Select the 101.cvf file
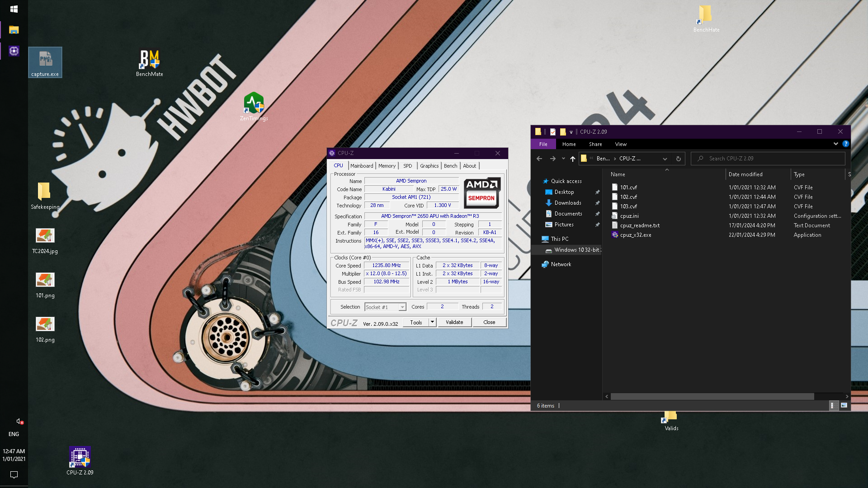This screenshot has width=868, height=488. 628,188
